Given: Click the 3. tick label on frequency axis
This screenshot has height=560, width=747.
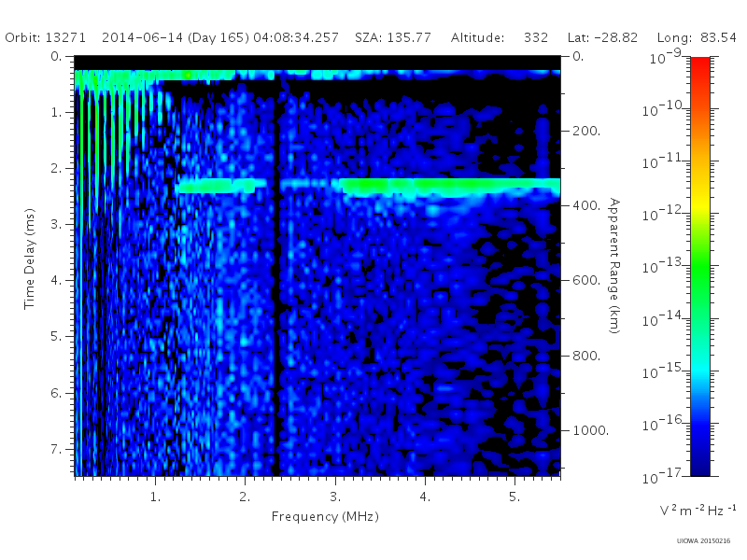Looking at the screenshot, I should point(335,497).
